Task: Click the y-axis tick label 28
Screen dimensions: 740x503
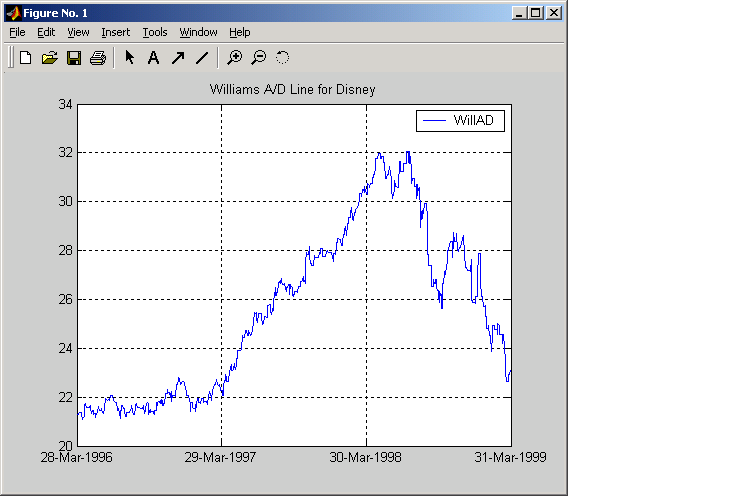Action: [x=66, y=251]
